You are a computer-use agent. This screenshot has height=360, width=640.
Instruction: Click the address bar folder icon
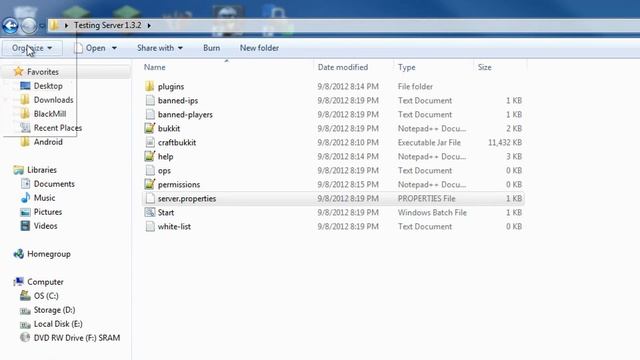(x=54, y=25)
